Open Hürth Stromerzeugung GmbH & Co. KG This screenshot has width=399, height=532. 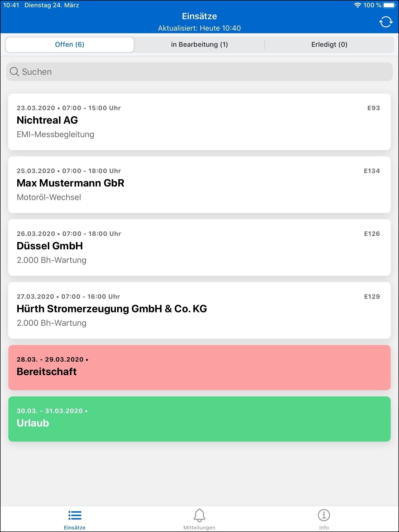[x=199, y=310]
